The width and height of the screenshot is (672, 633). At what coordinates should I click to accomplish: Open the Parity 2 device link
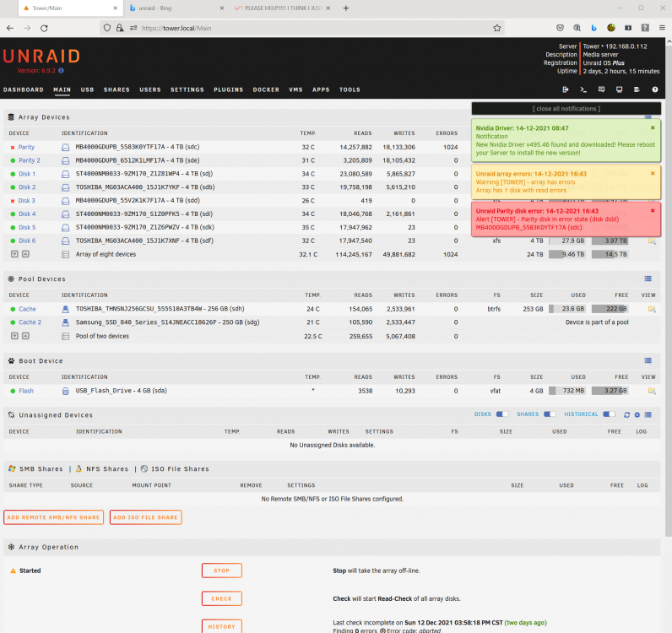[30, 160]
